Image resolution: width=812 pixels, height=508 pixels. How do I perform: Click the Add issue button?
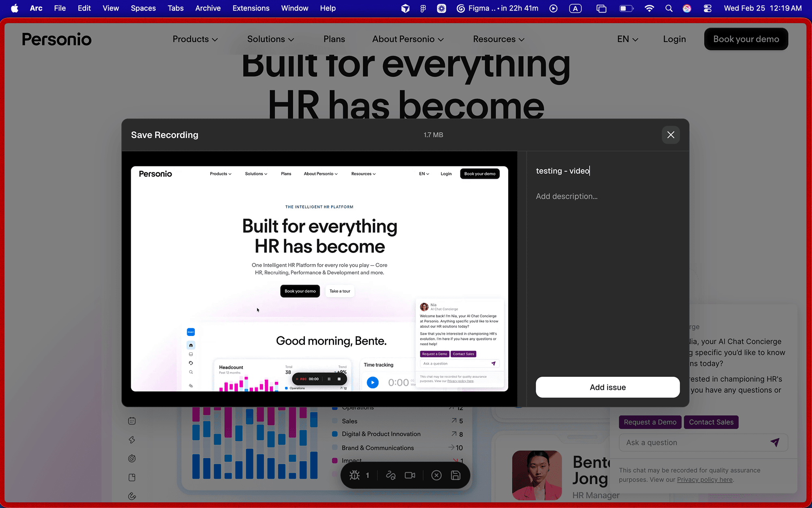tap(607, 387)
